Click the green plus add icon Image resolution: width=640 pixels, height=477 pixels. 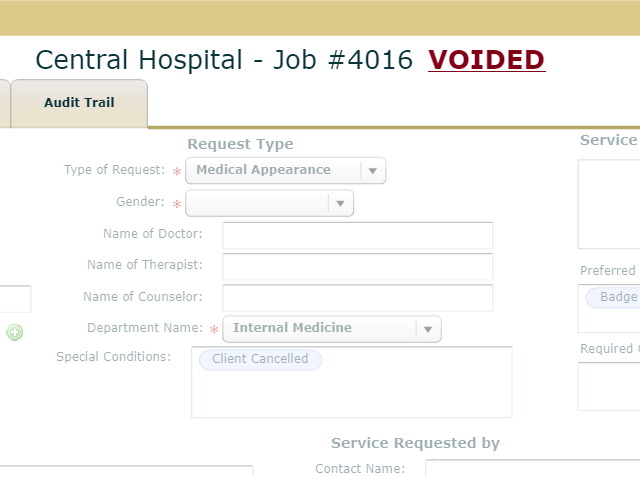pos(15,332)
